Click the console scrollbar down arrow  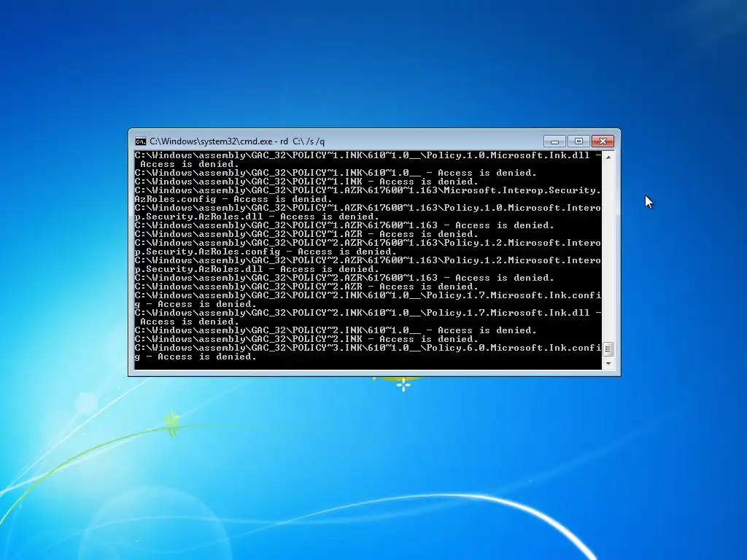point(608,364)
